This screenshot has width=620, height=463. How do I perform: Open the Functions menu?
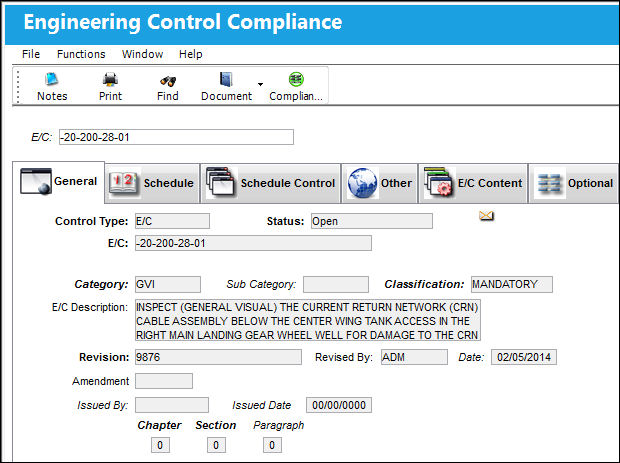point(81,54)
